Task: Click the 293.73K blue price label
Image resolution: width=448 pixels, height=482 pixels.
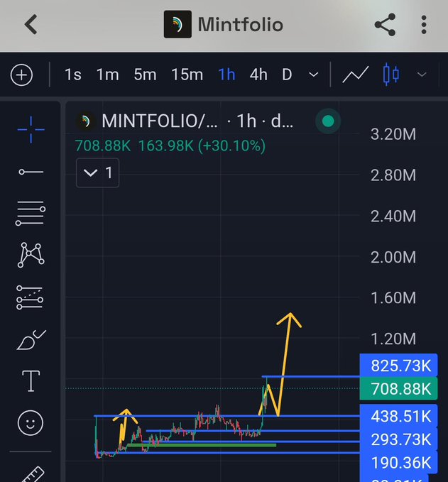Action: (x=398, y=439)
